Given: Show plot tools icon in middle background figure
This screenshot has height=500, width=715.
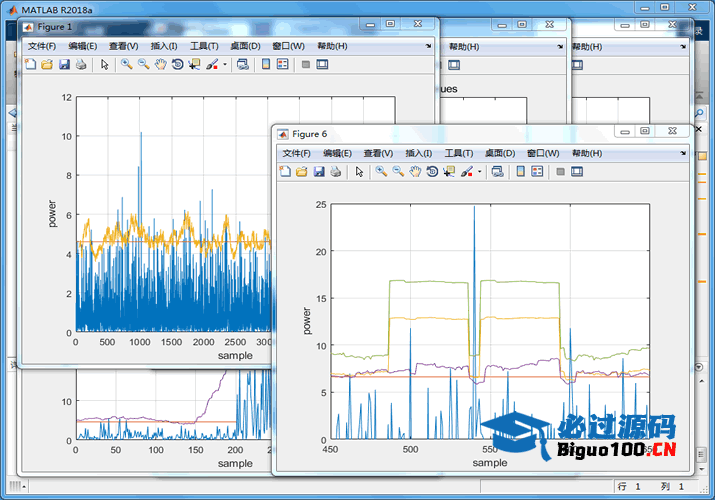Looking at the screenshot, I should (454, 65).
